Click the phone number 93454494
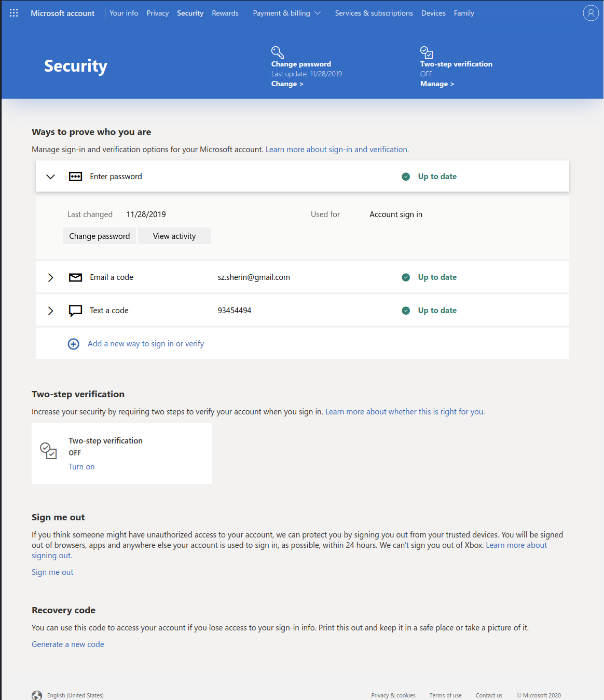604x700 pixels. pyautogui.click(x=235, y=311)
